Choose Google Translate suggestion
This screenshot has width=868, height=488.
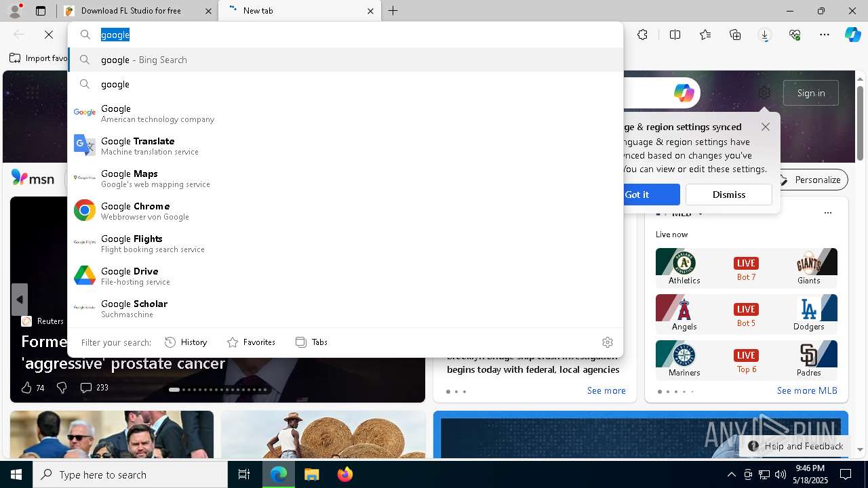coord(345,146)
